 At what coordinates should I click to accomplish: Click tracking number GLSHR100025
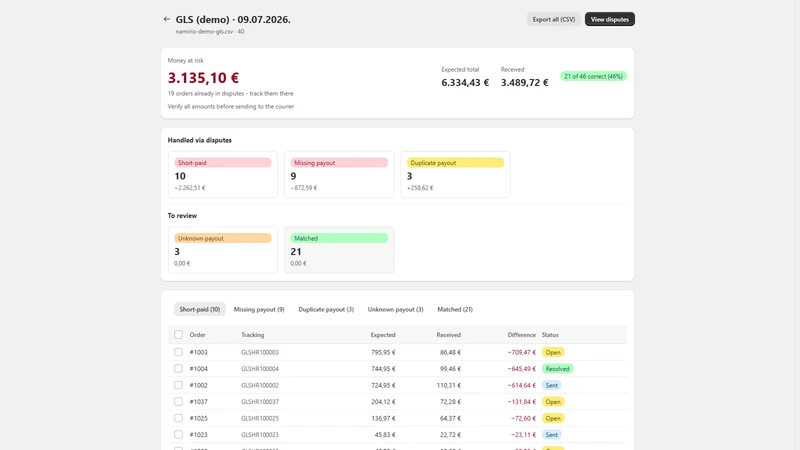pyautogui.click(x=260, y=418)
